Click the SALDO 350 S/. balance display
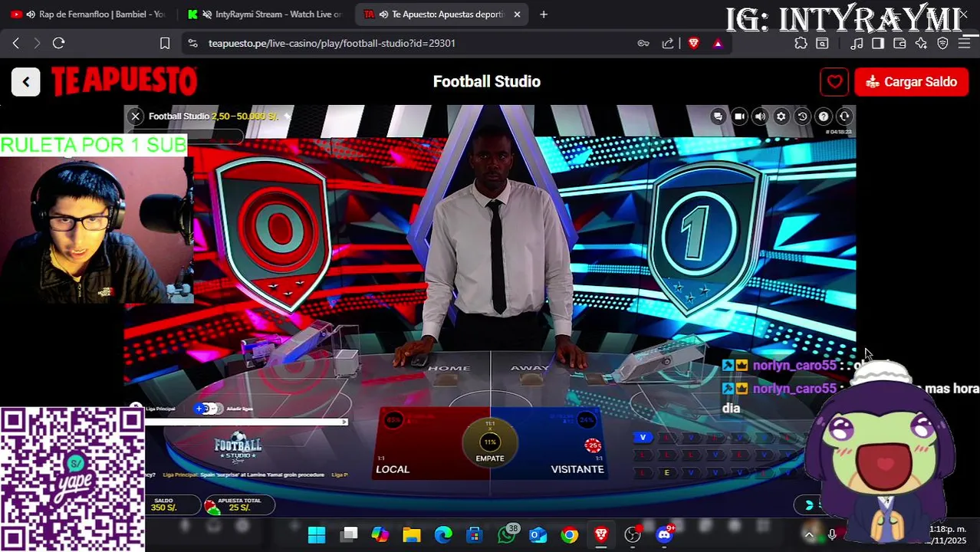The height and width of the screenshot is (552, 980). 163,504
